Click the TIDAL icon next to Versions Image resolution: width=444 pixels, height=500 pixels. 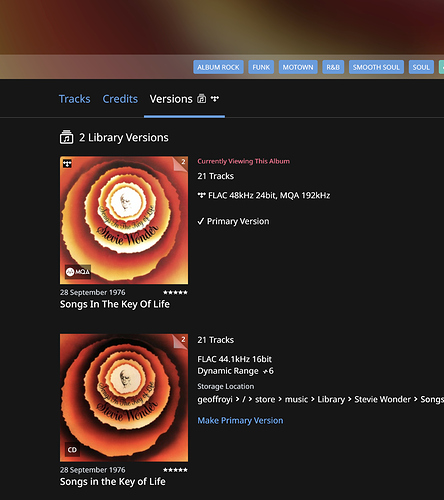[x=215, y=99]
